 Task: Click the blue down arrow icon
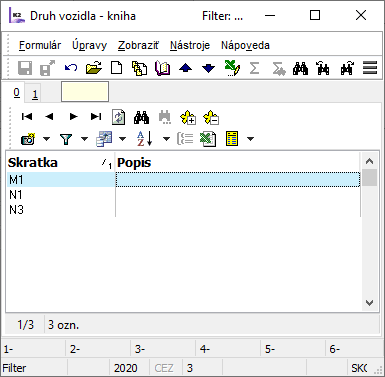pyautogui.click(x=209, y=68)
